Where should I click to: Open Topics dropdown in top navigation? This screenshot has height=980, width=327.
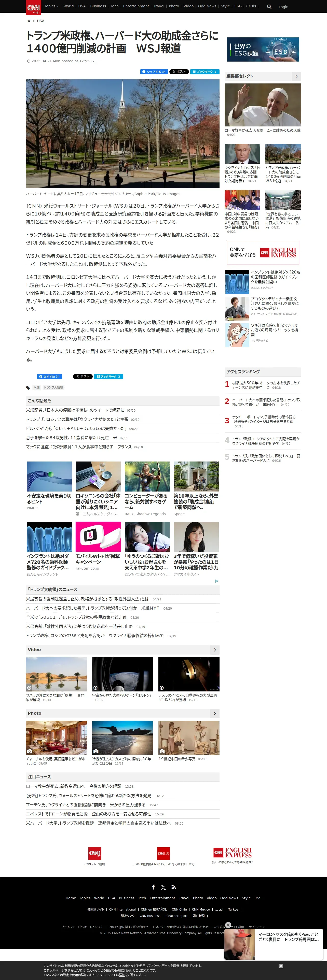51,6
